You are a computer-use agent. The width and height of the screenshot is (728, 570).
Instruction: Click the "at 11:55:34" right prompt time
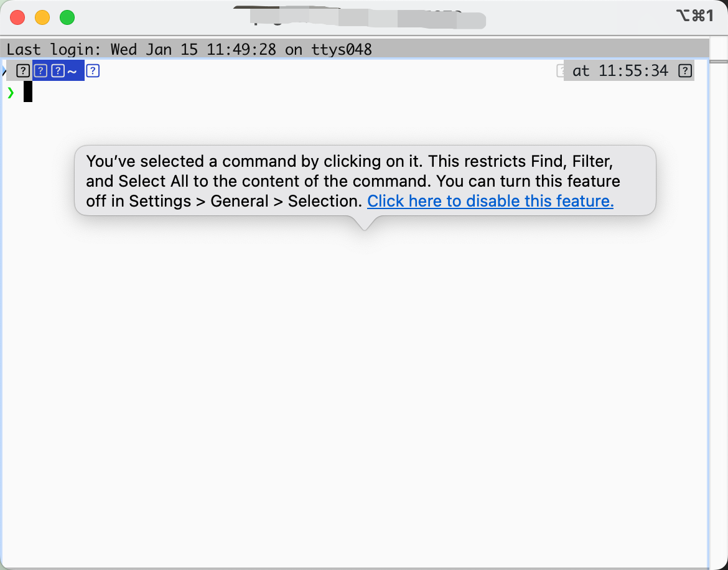(620, 70)
